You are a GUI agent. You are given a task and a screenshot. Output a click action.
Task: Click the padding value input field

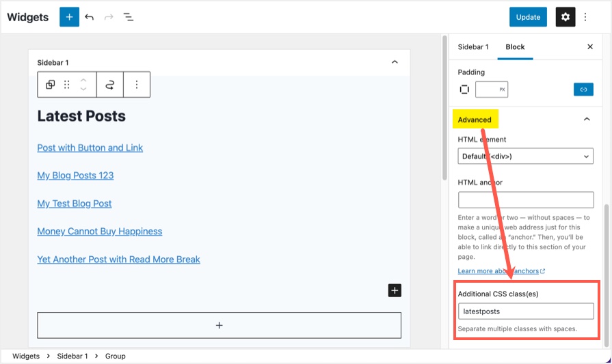click(492, 89)
